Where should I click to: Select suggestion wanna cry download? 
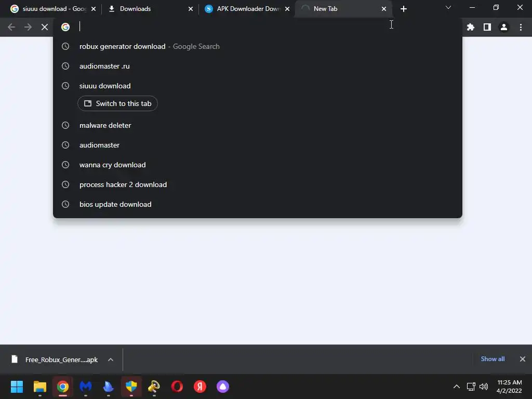[x=258, y=165]
